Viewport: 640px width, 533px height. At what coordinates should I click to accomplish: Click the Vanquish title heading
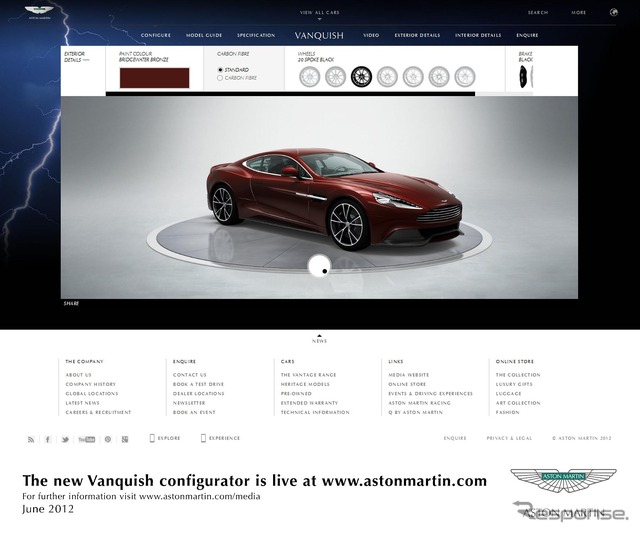[319, 36]
